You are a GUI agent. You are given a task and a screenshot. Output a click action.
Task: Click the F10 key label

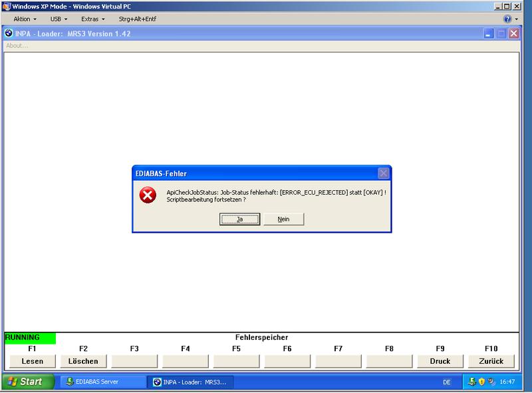tap(491, 348)
